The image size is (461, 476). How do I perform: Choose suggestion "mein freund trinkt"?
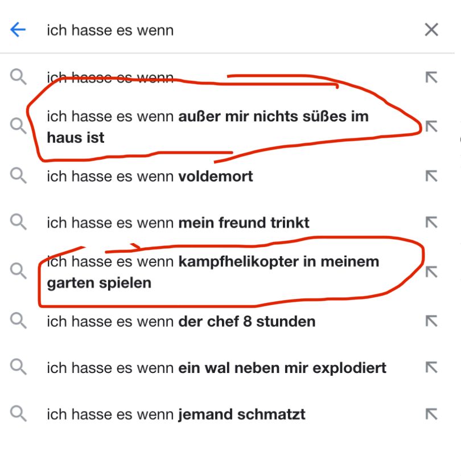[x=178, y=223]
